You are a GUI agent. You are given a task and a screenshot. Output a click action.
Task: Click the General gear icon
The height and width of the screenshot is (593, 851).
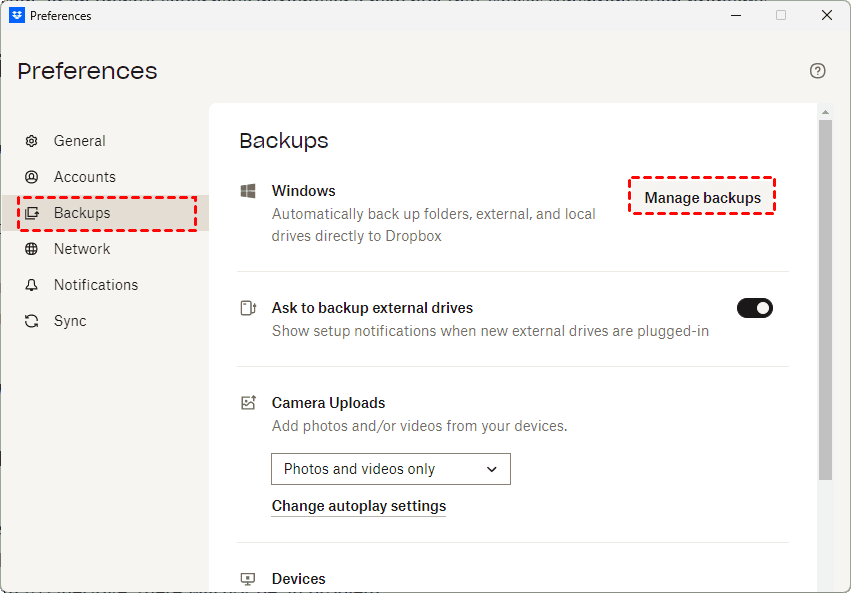[x=32, y=141]
